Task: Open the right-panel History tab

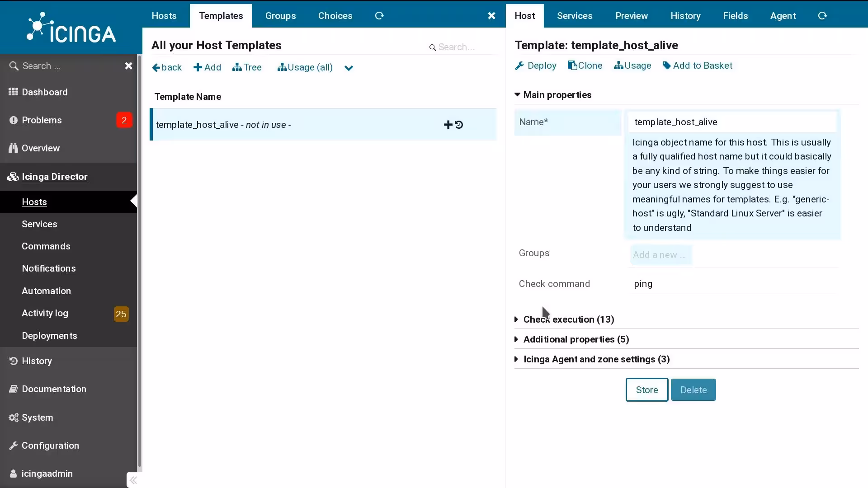Action: (685, 16)
